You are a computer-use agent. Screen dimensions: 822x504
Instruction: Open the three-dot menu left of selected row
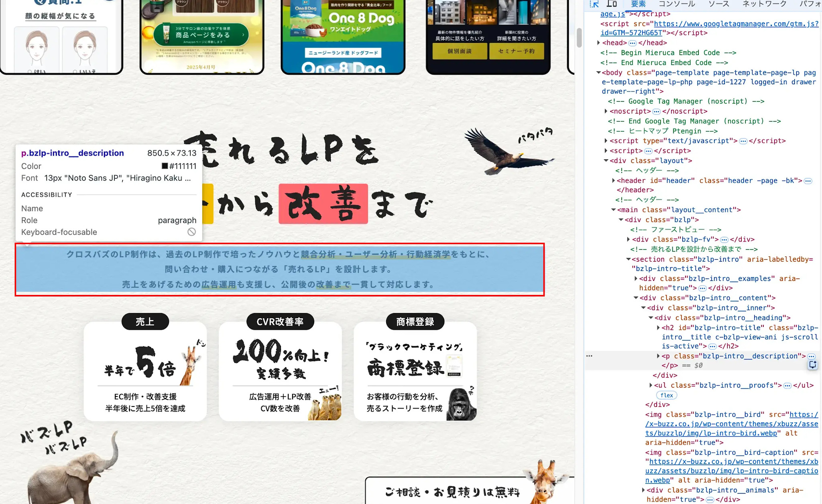click(589, 356)
